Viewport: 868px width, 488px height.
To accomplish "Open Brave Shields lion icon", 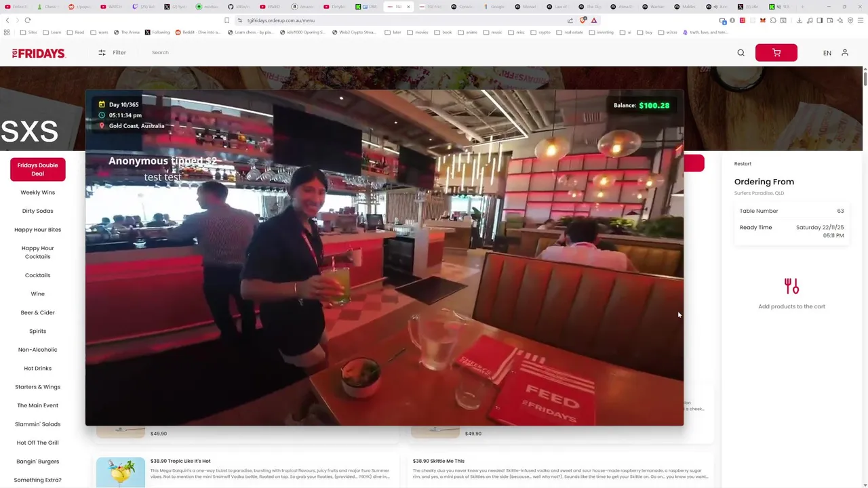I will tap(583, 20).
